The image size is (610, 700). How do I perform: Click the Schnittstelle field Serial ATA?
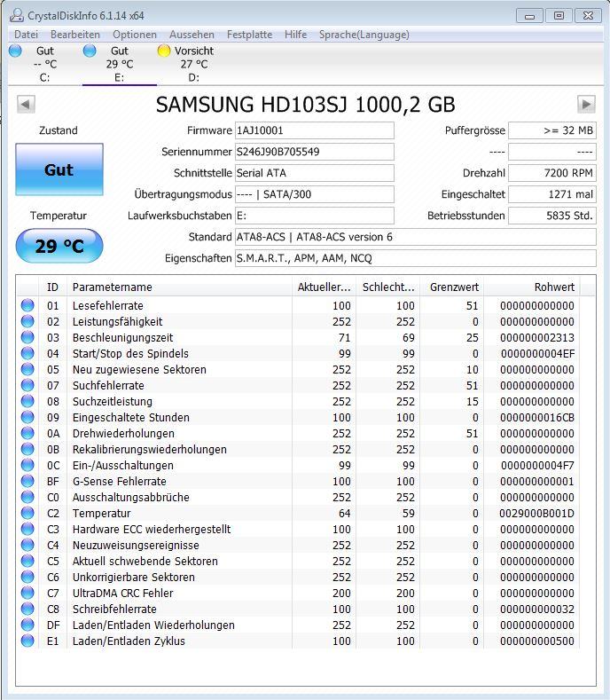[315, 173]
